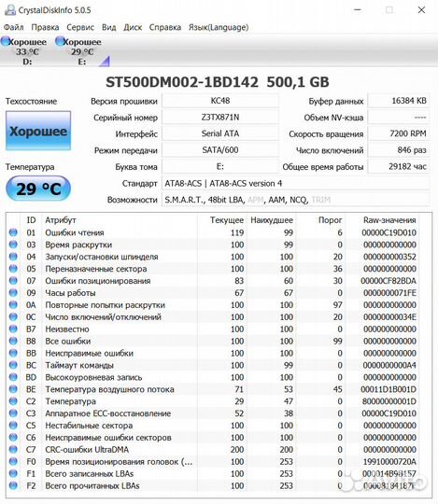The height and width of the screenshot is (504, 438).
Task: Click the CRC-ошибки UltraDMA attribute name
Action: click(x=87, y=450)
